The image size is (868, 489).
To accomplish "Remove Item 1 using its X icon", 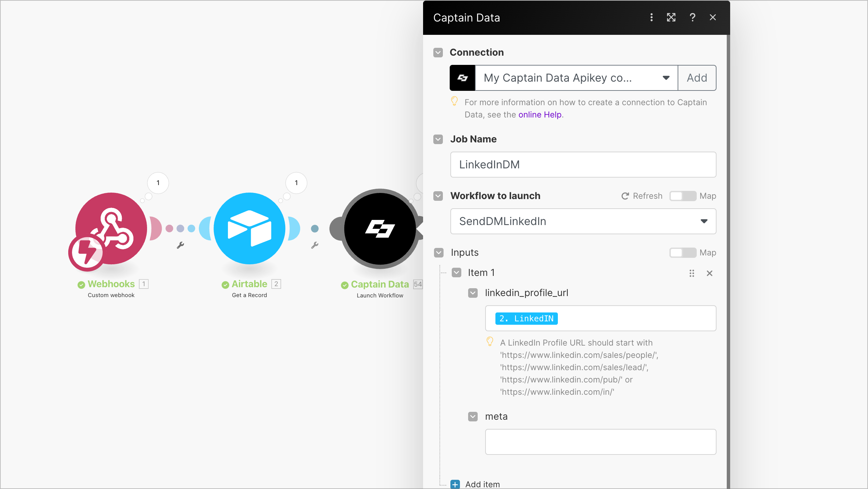I will (x=709, y=273).
